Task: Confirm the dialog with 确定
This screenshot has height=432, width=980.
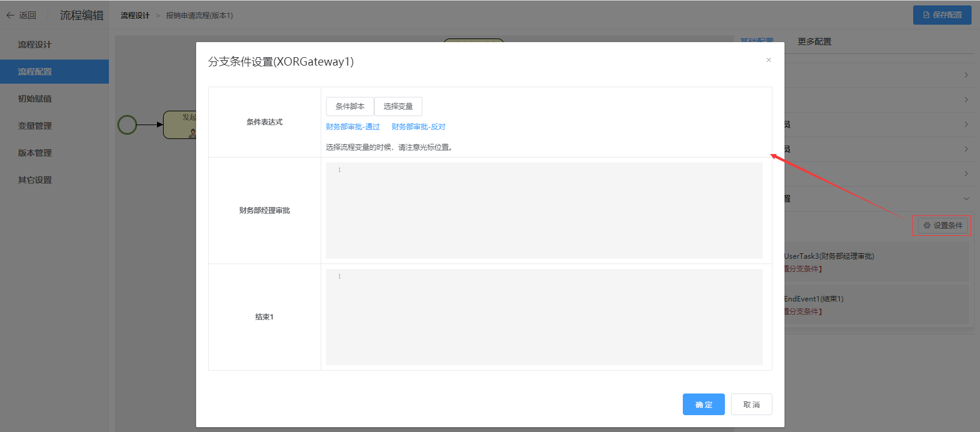Action: (x=703, y=404)
